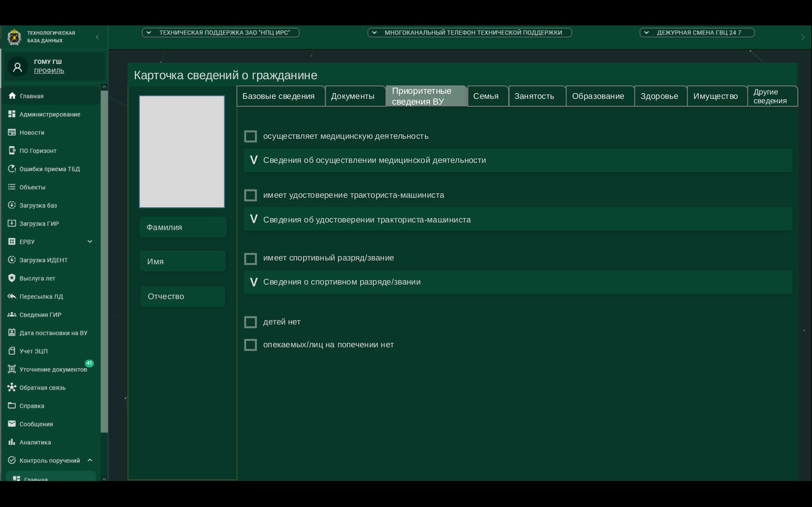Click the Фамилия input field

183,227
